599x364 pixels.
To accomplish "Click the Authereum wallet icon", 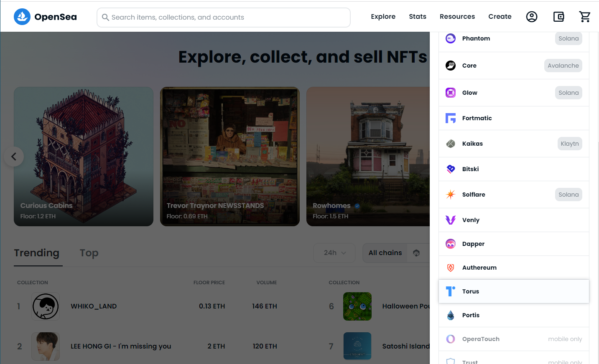I will (x=451, y=268).
